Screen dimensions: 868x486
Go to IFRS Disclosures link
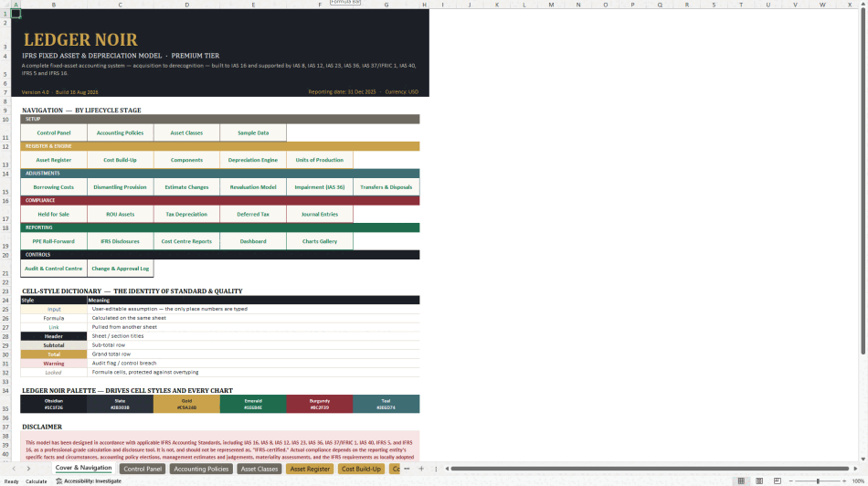point(120,241)
